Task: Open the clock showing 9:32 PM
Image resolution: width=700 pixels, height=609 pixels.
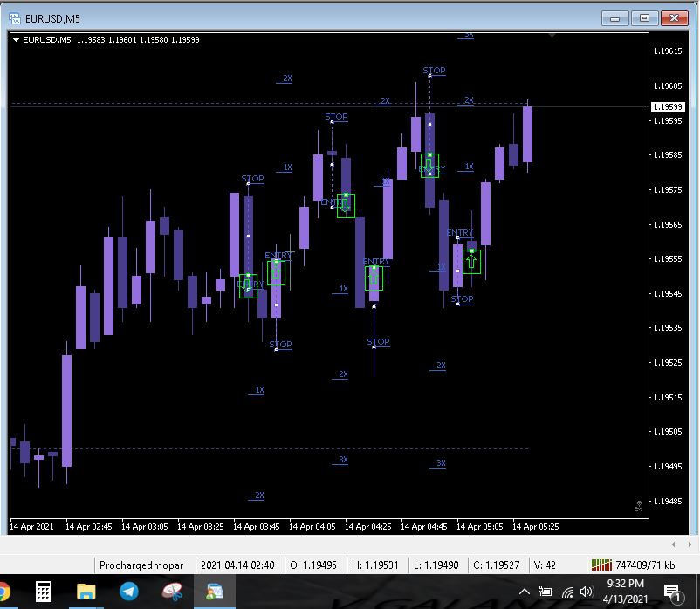Action: point(625,592)
